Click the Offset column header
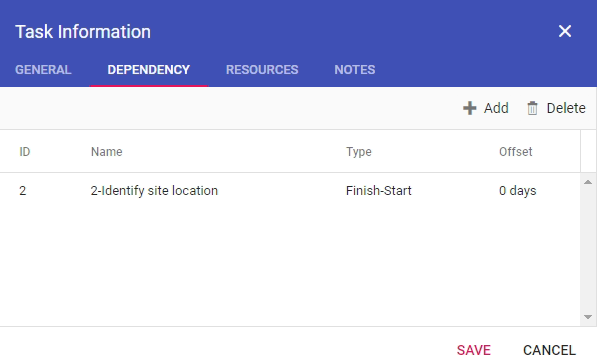 point(516,152)
